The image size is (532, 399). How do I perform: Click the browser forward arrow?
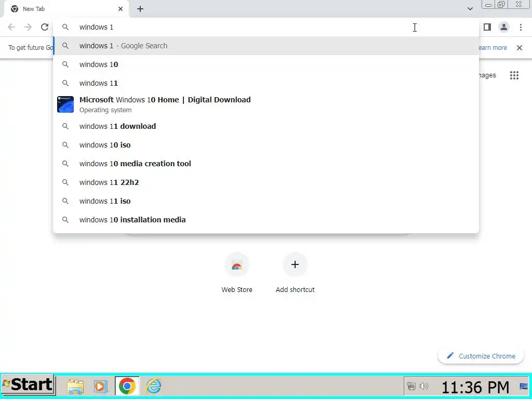(28, 27)
